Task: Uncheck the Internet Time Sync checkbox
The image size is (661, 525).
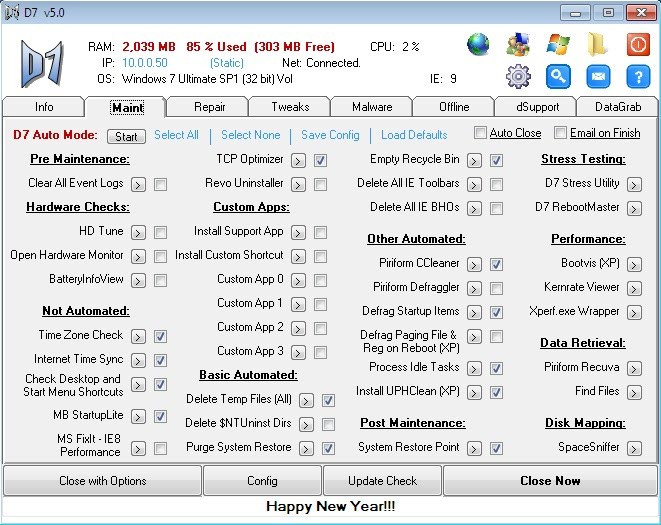Action: (x=160, y=361)
